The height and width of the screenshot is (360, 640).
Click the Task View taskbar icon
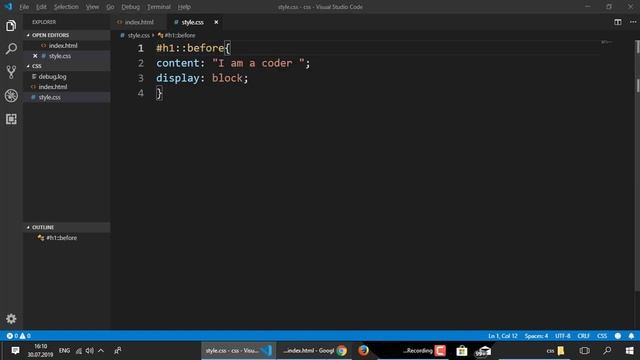584,351
